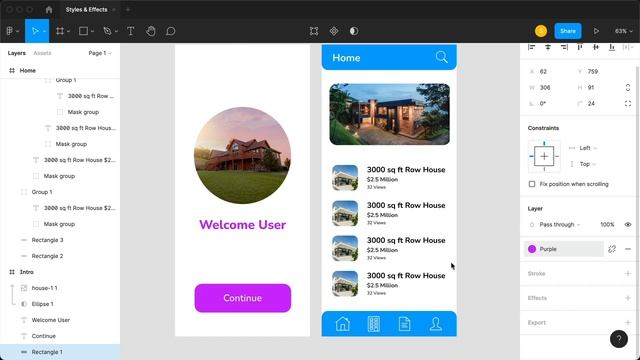The image size is (640, 360).
Task: Click the user avatar icon
Action: (x=541, y=31)
